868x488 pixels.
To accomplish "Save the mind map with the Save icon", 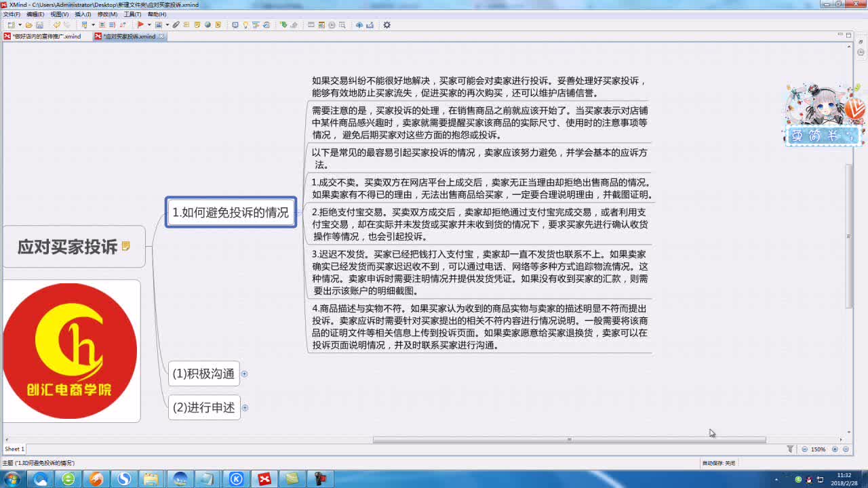I will 40,24.
